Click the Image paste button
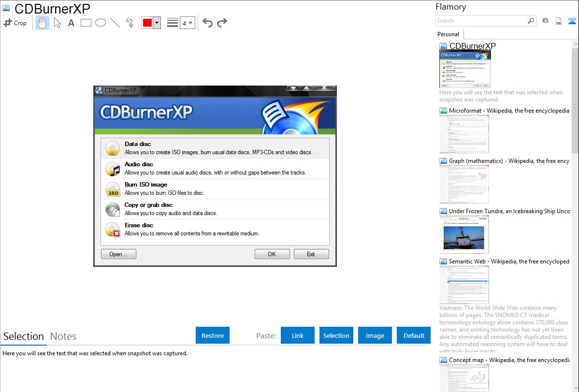Image resolution: width=579 pixels, height=392 pixels. 375,335
